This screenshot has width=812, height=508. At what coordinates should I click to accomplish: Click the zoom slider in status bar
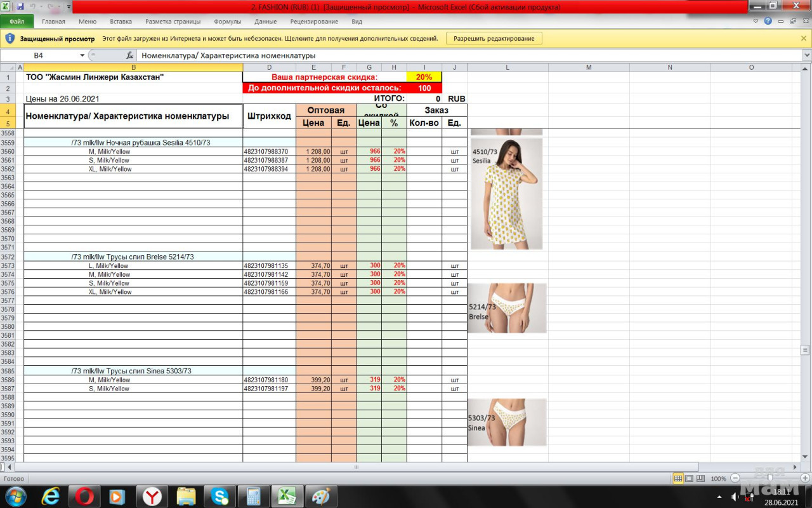(770, 478)
